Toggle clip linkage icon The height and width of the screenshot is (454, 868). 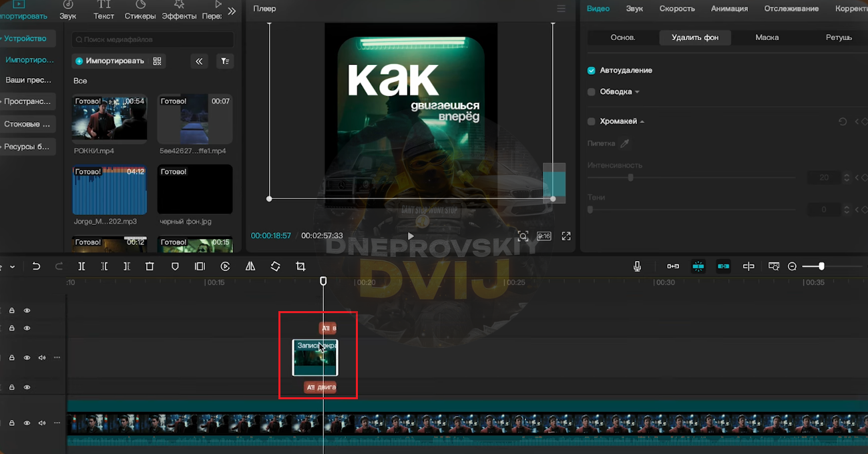pyautogui.click(x=723, y=266)
